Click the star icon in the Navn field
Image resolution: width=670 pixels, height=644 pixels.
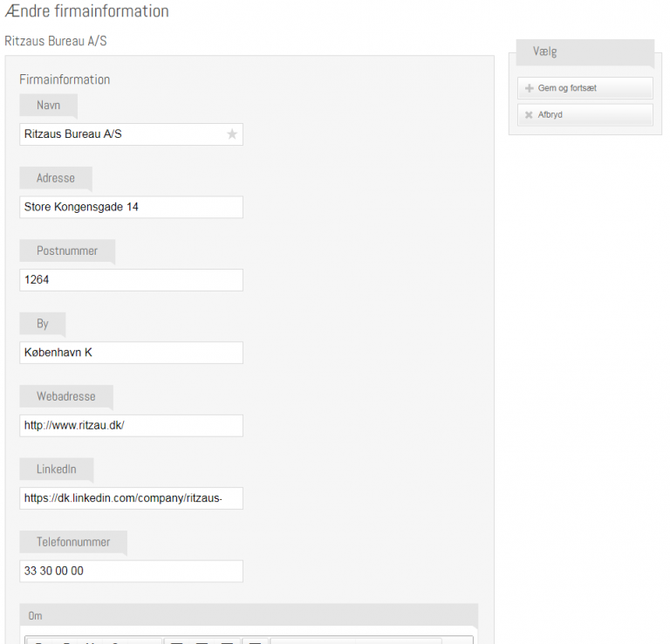[x=232, y=134]
